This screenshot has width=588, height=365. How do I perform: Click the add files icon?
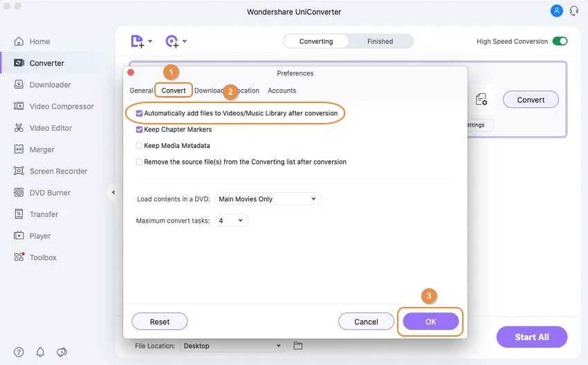(137, 41)
